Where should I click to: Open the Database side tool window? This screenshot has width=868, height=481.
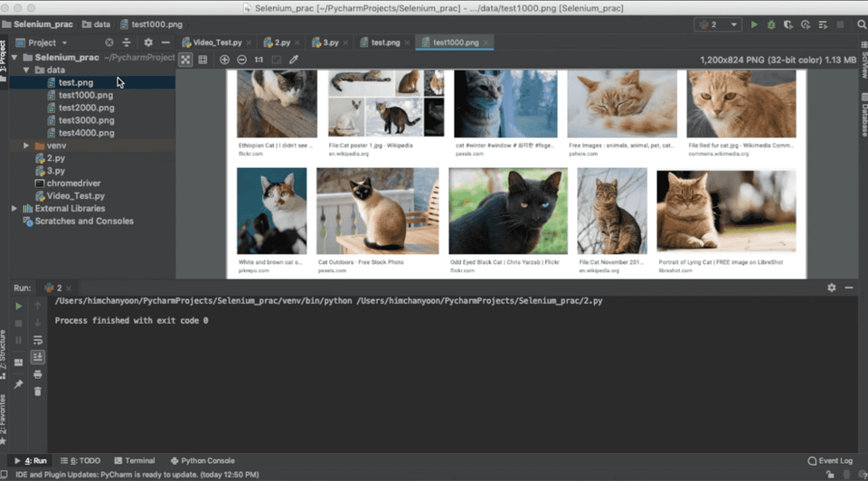pos(863,115)
